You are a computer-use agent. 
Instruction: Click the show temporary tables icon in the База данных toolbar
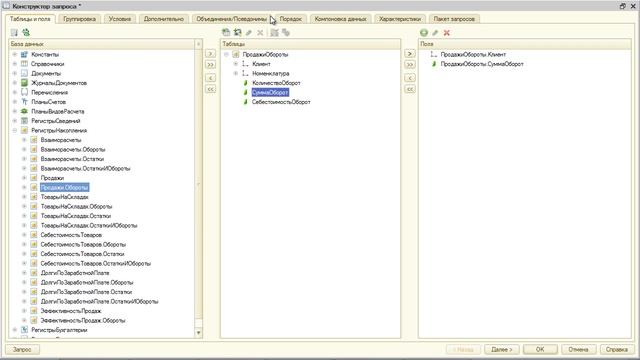14,33
